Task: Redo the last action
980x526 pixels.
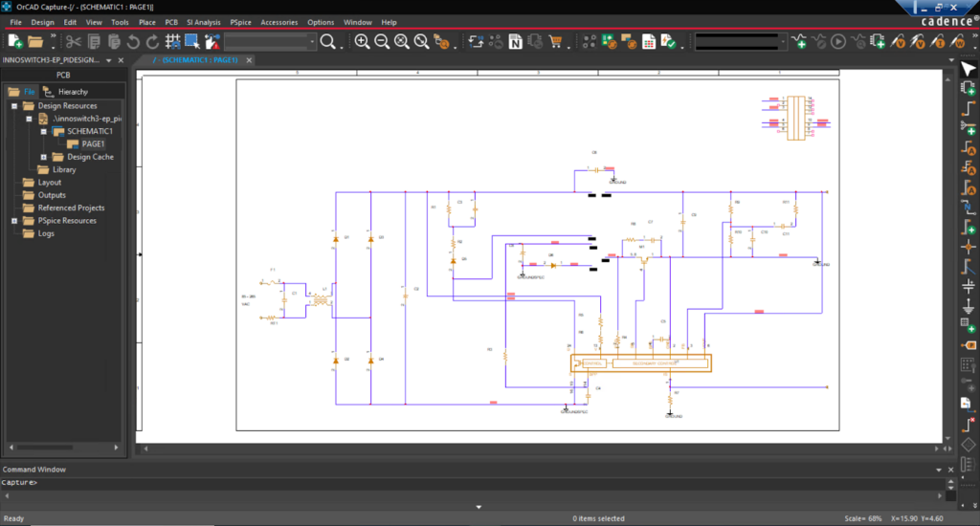Action: [152, 42]
